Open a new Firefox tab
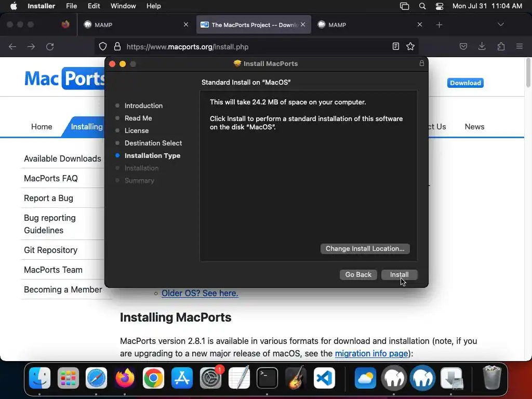The height and width of the screenshot is (399, 532). click(439, 25)
